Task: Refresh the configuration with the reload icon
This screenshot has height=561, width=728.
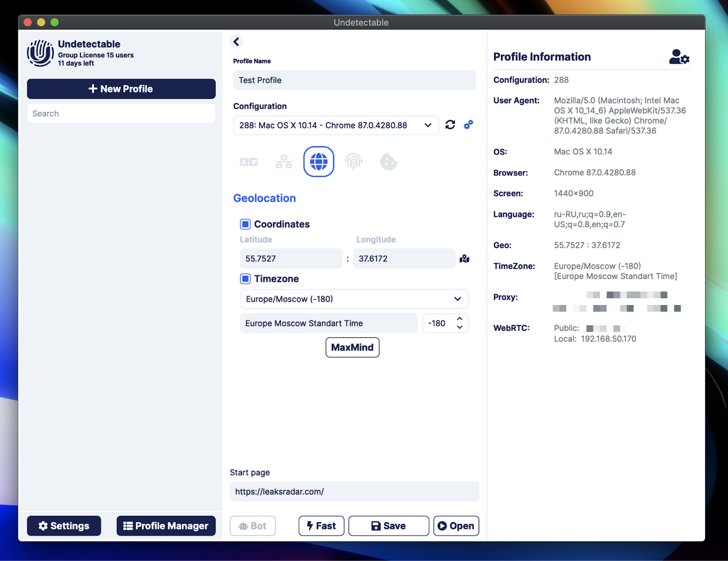Action: tap(450, 125)
